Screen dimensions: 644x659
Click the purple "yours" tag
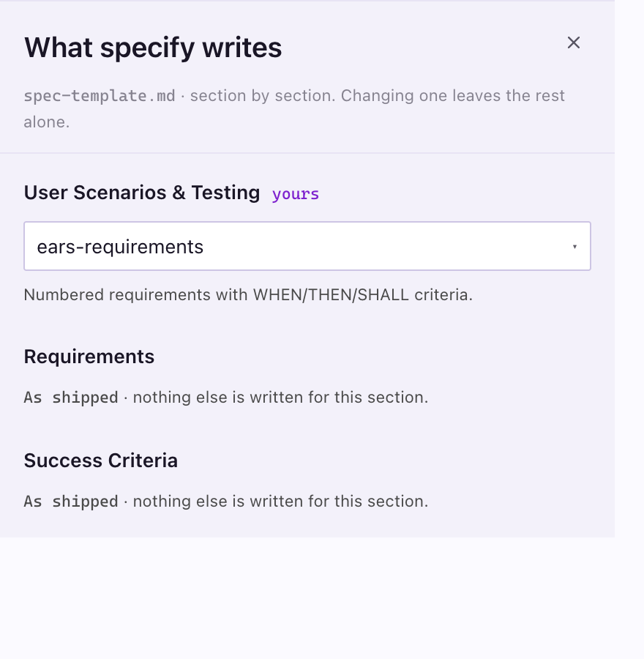(x=296, y=194)
